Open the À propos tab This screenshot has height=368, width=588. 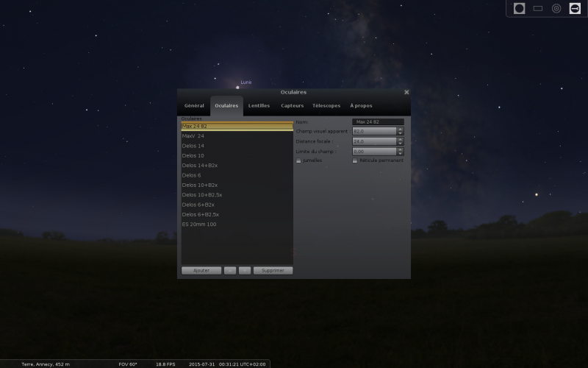[x=361, y=105]
